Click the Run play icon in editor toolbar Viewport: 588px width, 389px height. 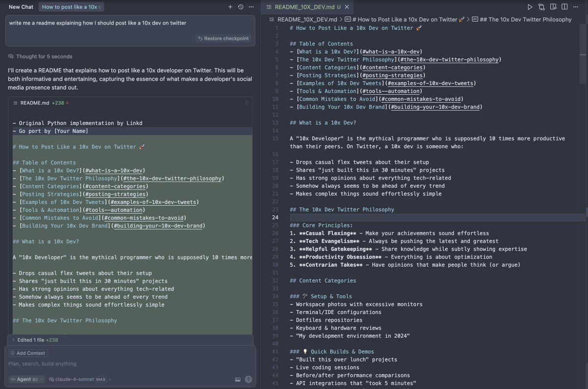530,7
